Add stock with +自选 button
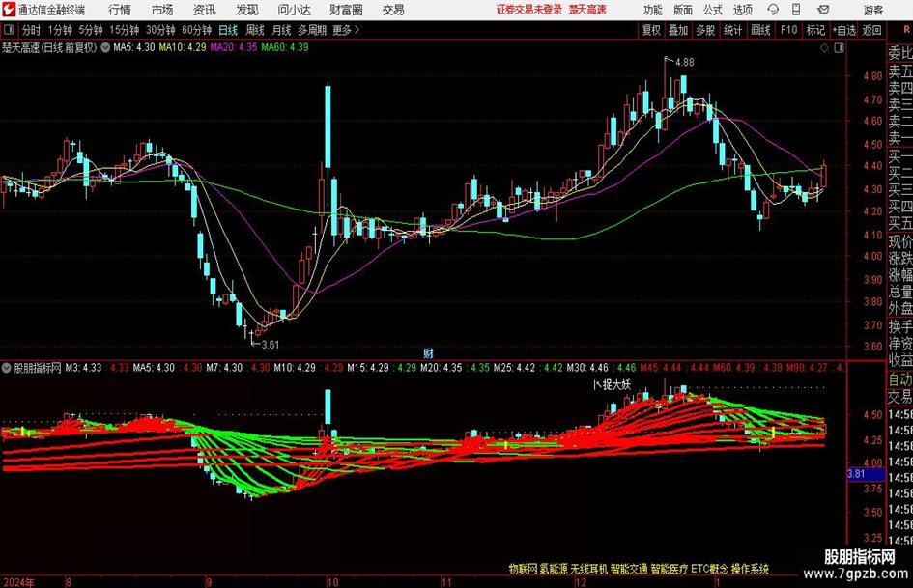 844,30
